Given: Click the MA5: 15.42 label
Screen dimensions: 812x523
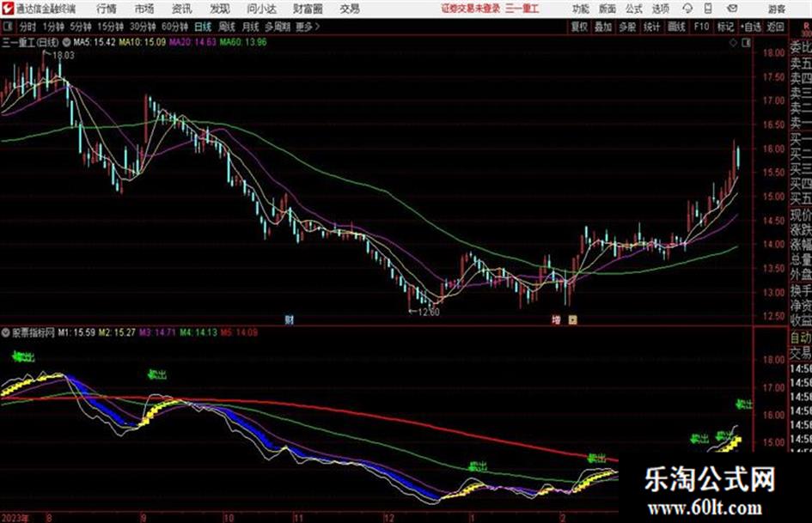Looking at the screenshot, I should [95, 42].
